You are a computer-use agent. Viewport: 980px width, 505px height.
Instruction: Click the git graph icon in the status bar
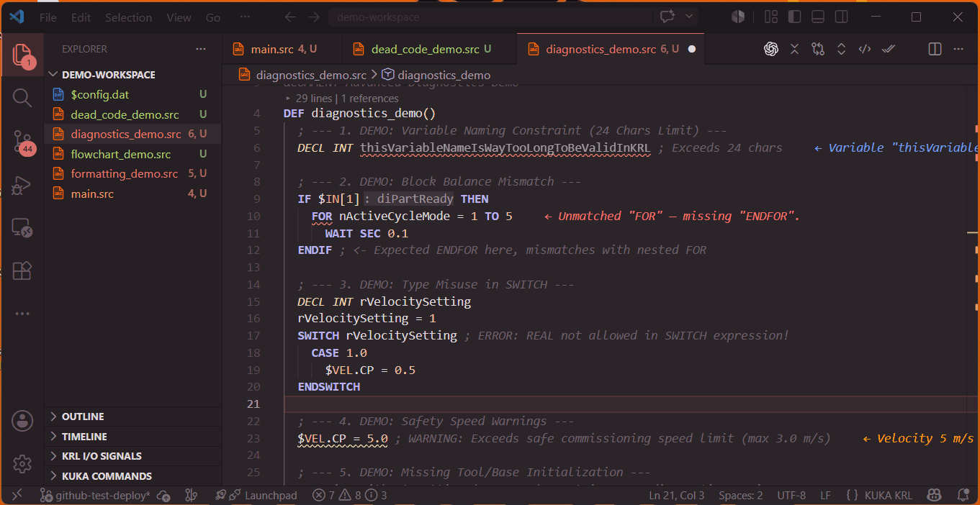(191, 496)
